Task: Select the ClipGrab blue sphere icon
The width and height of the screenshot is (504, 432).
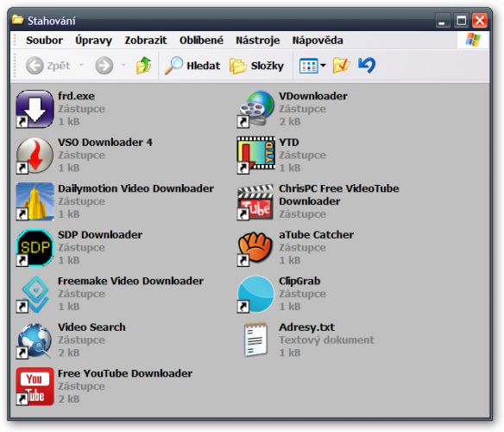Action: click(255, 294)
